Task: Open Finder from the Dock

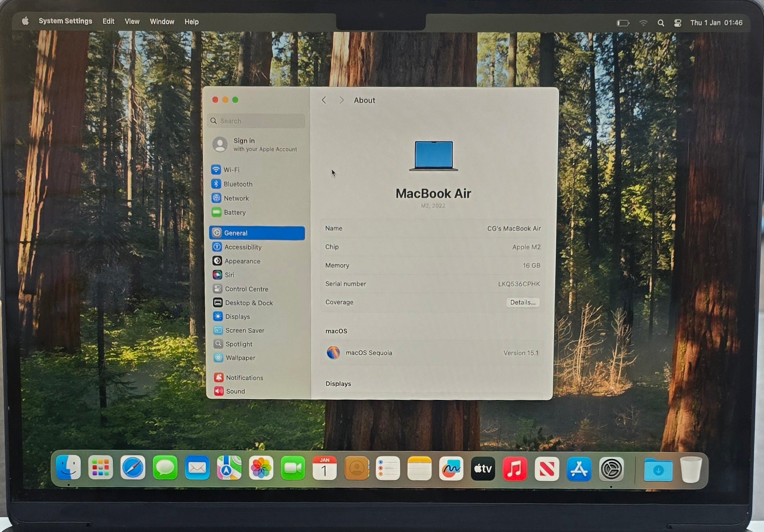Action: pos(69,468)
